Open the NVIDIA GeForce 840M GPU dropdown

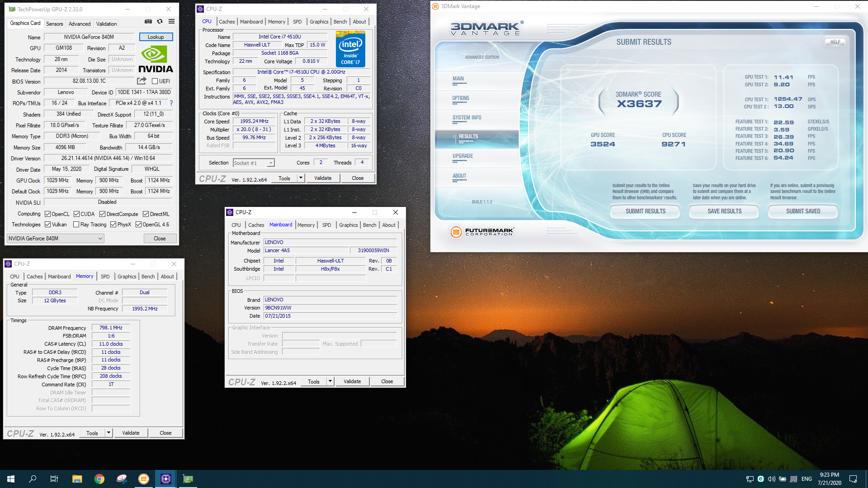pos(56,239)
